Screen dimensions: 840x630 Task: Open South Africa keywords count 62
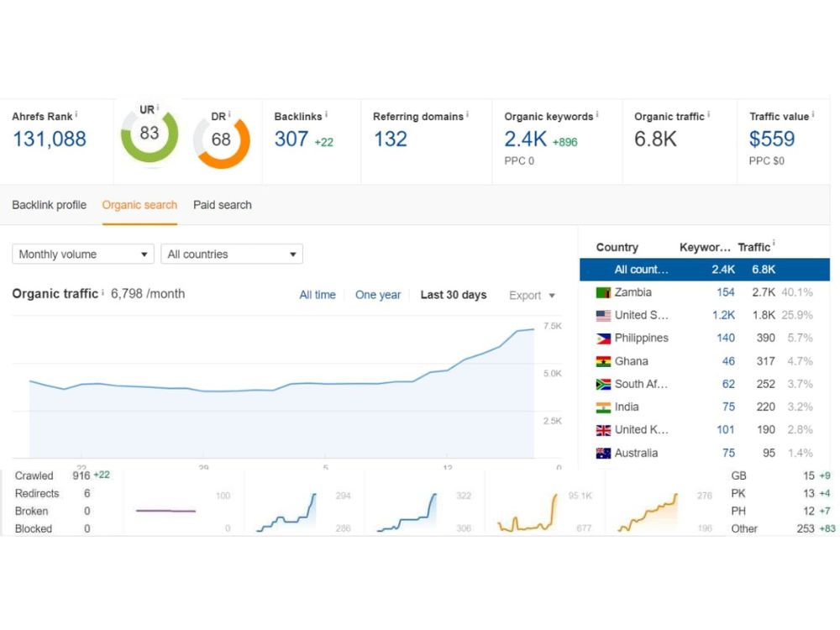pos(728,384)
